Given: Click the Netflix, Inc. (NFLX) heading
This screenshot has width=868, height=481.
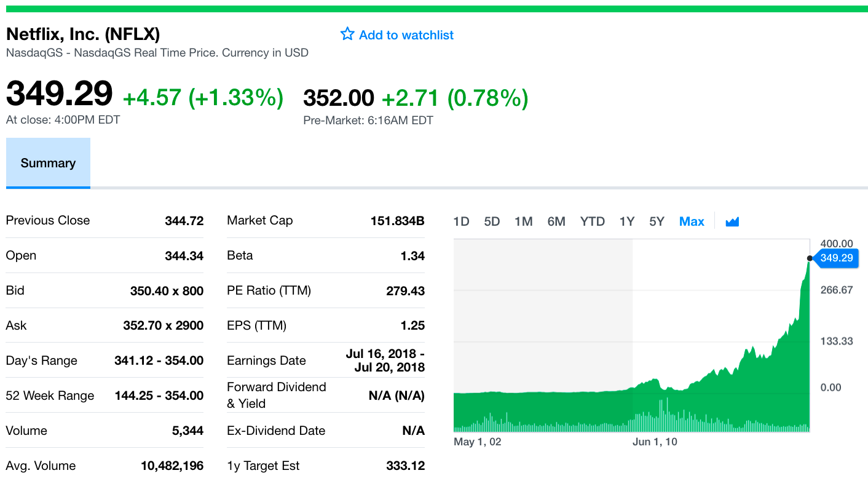Looking at the screenshot, I should coord(83,34).
